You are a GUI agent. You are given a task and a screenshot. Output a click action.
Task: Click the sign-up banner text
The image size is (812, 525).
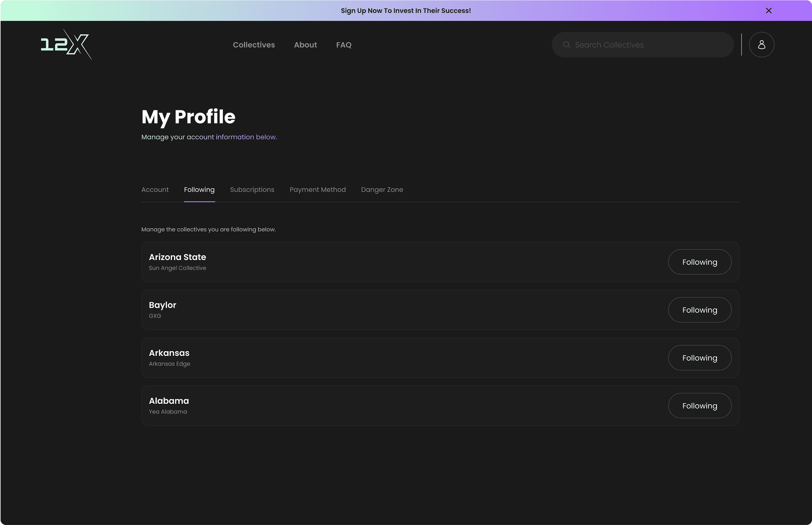405,10
